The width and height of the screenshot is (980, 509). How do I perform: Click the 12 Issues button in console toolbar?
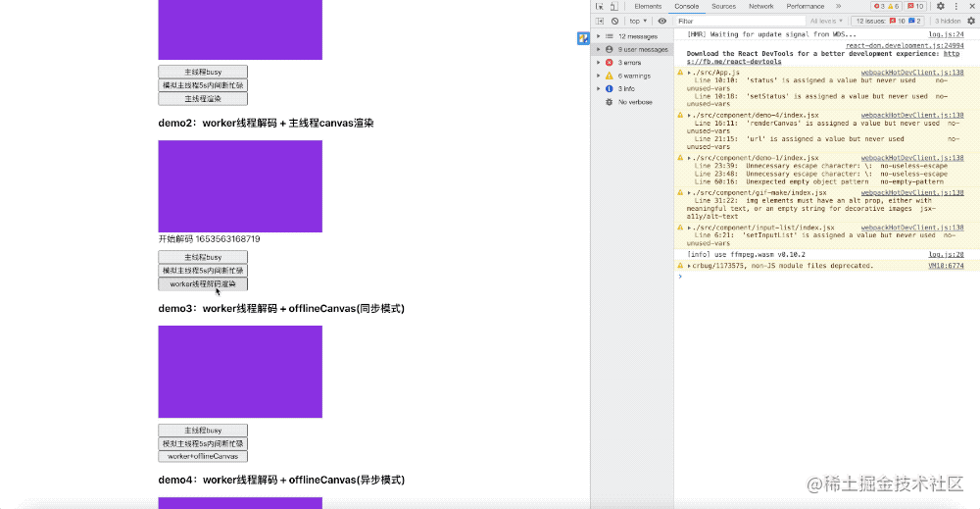888,22
